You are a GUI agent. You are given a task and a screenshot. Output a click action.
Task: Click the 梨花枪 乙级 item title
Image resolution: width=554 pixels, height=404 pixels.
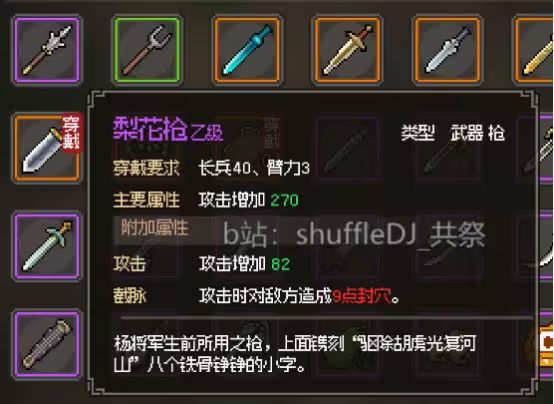click(x=168, y=129)
